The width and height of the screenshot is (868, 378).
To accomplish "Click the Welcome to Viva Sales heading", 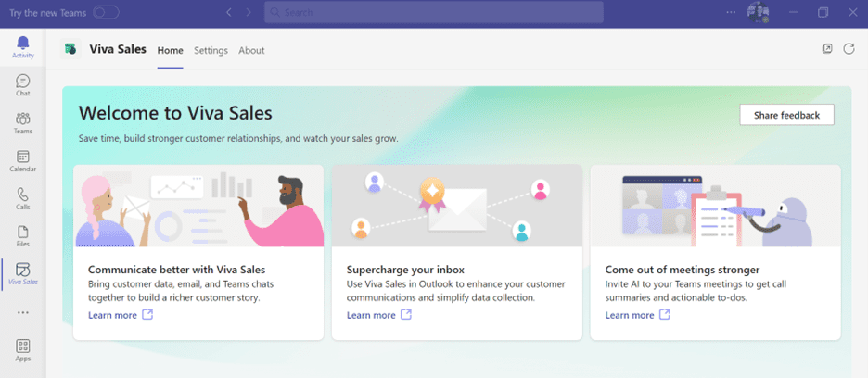I will [175, 113].
